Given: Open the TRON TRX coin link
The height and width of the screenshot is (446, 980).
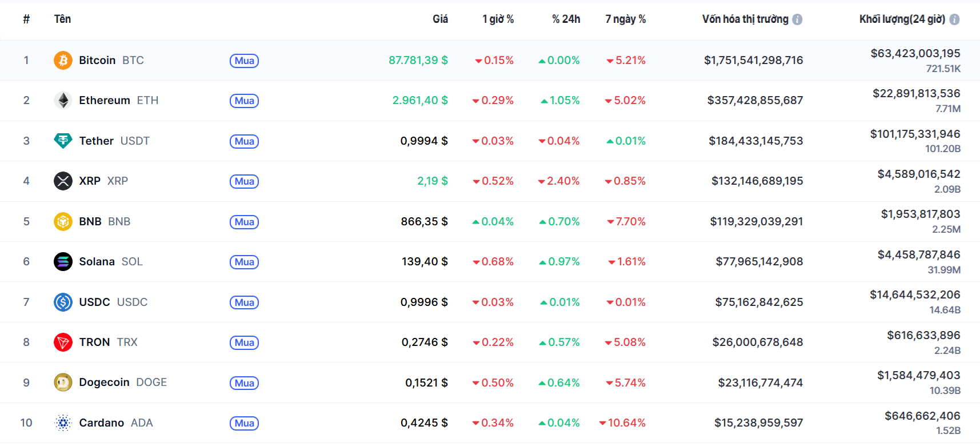Looking at the screenshot, I should point(108,342).
